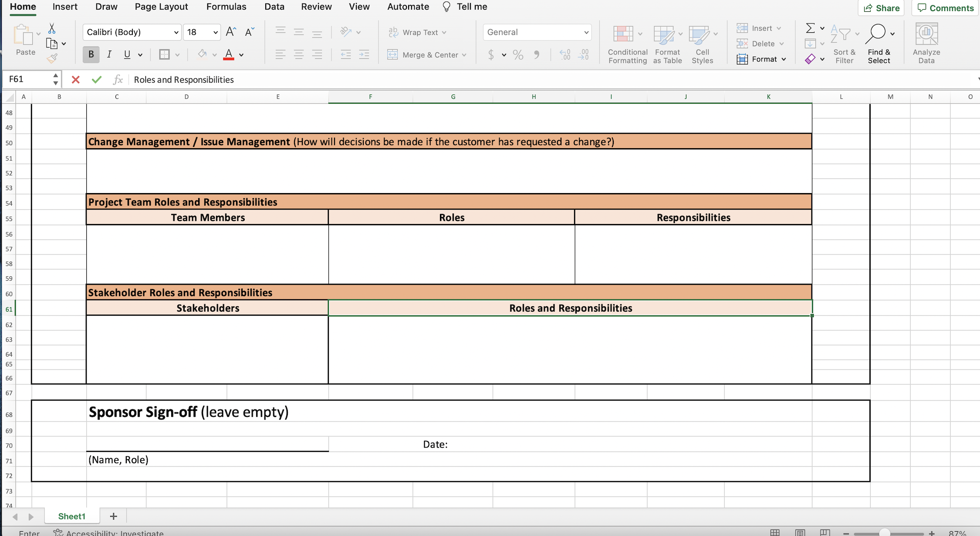Toggle Italic formatting
Image resolution: width=980 pixels, height=536 pixels.
point(109,54)
